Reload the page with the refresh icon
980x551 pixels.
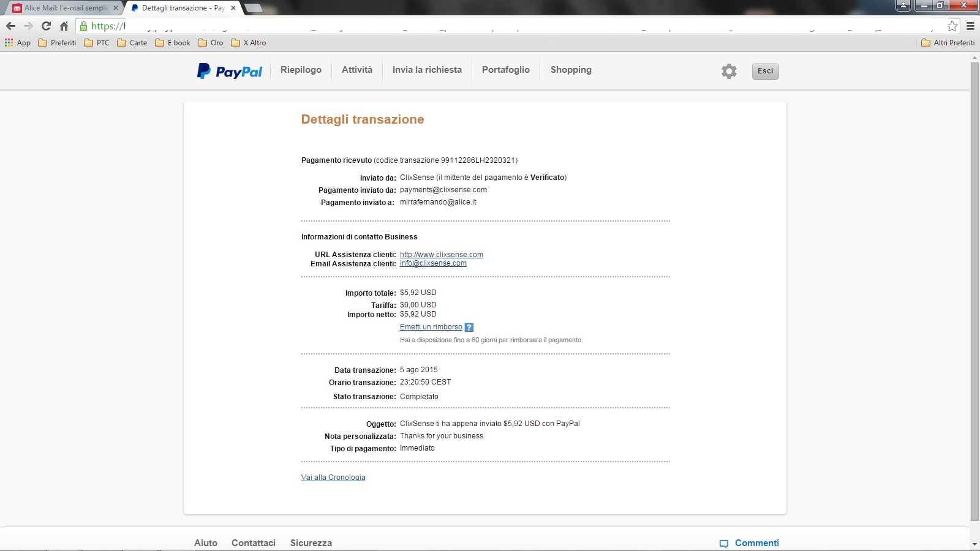point(46,26)
